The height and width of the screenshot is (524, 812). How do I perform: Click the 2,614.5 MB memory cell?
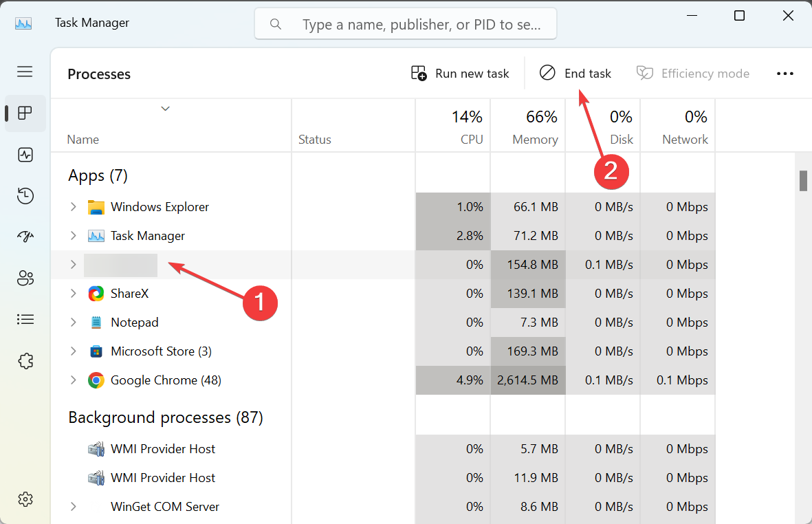click(x=527, y=380)
